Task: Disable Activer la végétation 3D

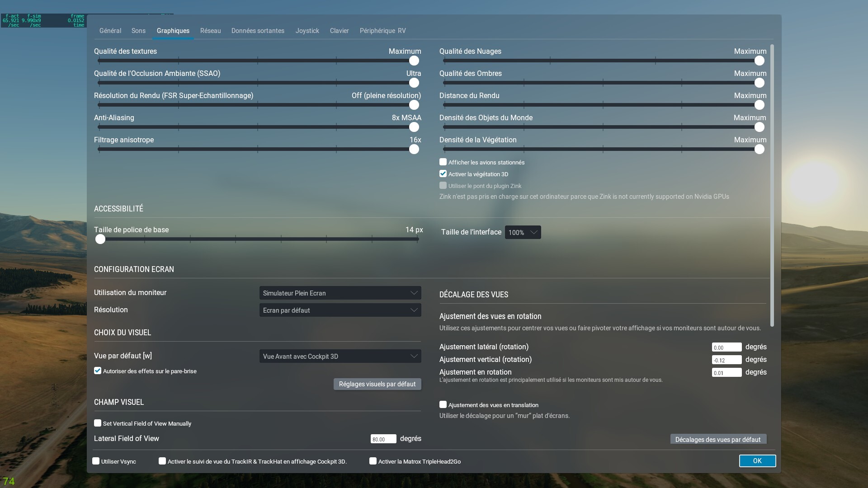Action: click(443, 174)
